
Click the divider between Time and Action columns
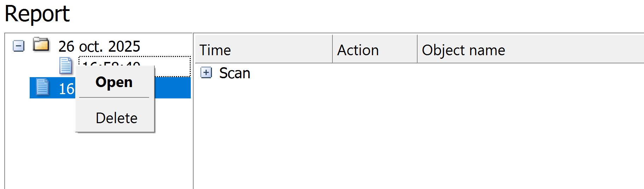332,49
